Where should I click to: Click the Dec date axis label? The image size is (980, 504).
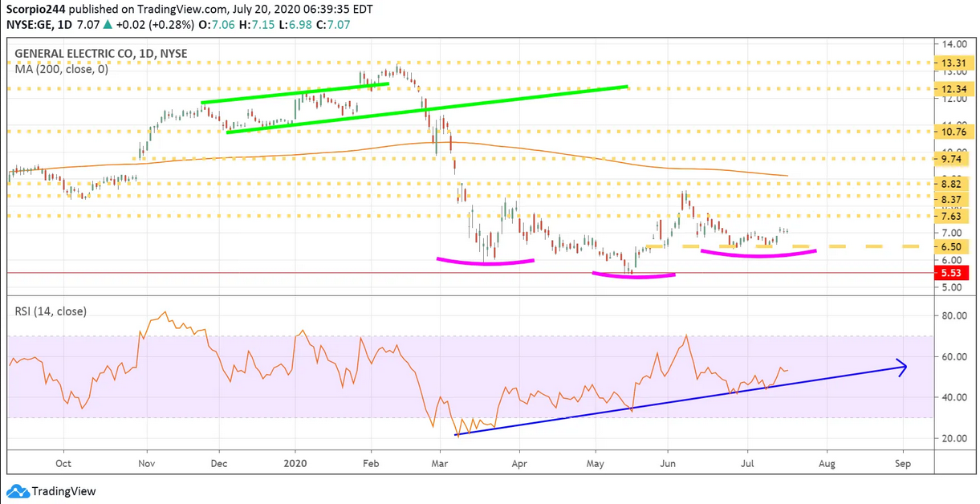tap(220, 463)
